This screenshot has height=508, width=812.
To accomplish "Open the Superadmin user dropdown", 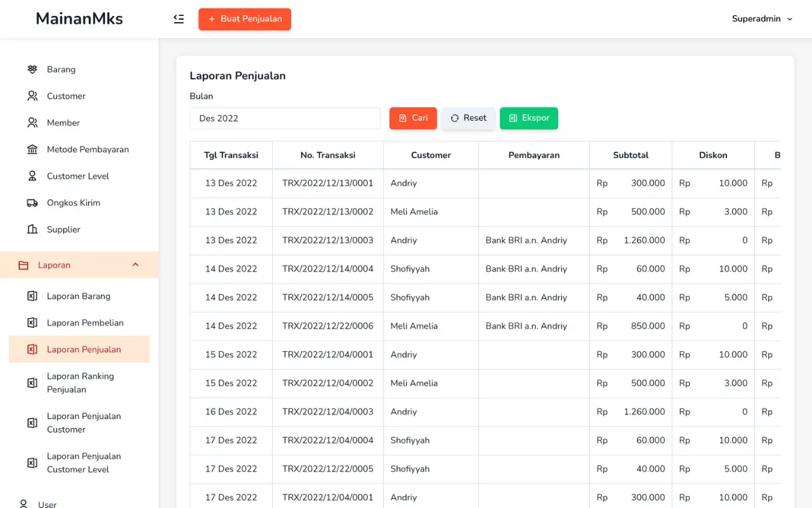I will (x=762, y=19).
